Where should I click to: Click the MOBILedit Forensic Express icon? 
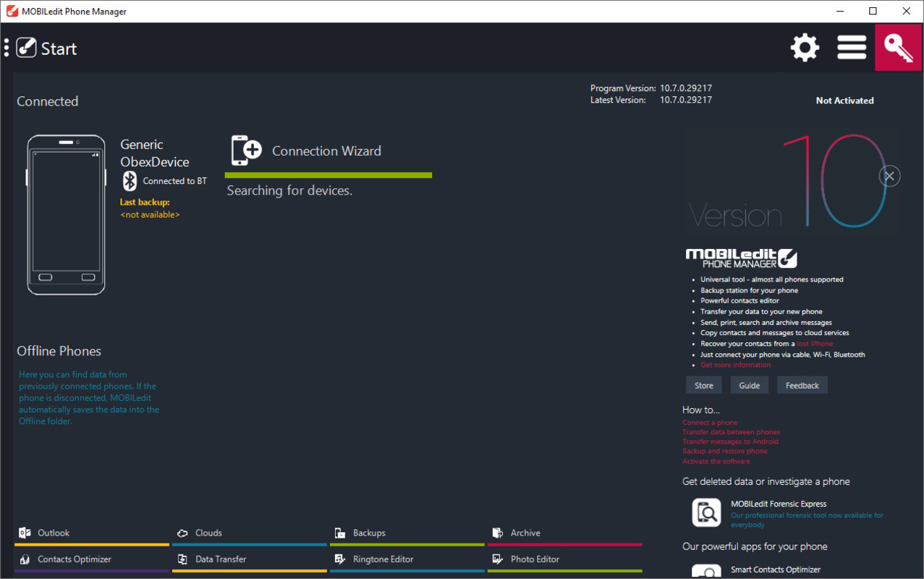(x=706, y=513)
